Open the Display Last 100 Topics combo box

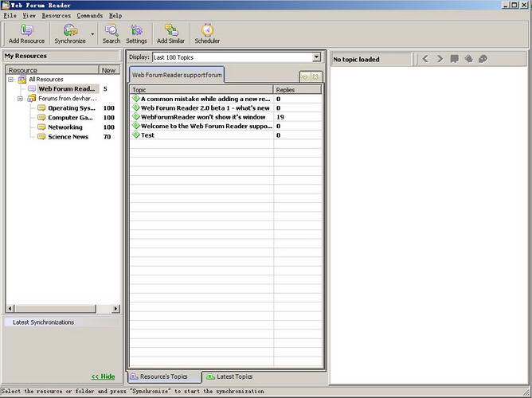[237, 57]
